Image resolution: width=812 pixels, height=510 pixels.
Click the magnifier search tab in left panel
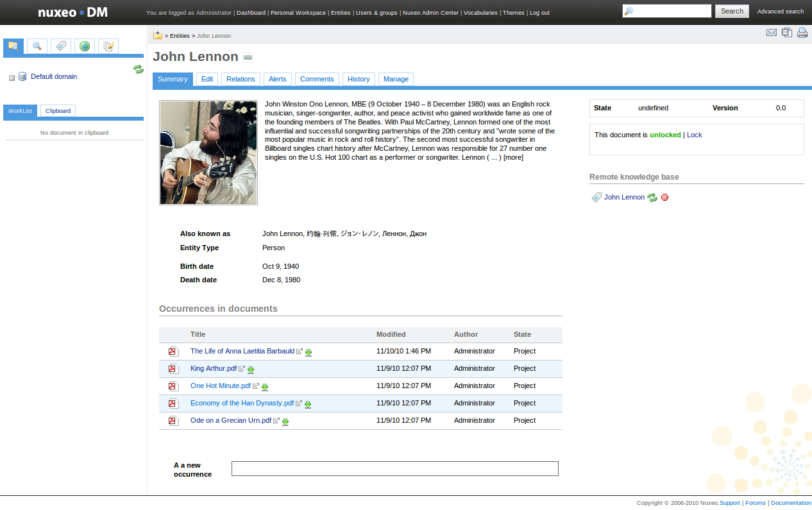click(37, 46)
